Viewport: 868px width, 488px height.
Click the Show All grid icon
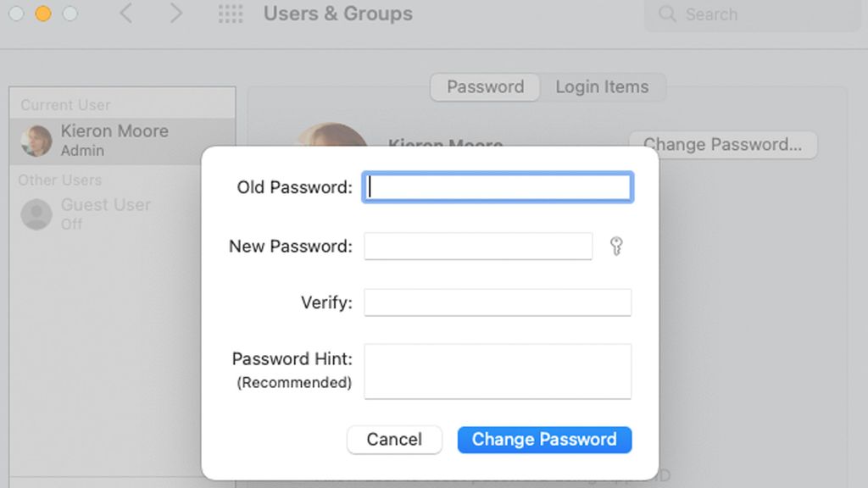point(230,14)
